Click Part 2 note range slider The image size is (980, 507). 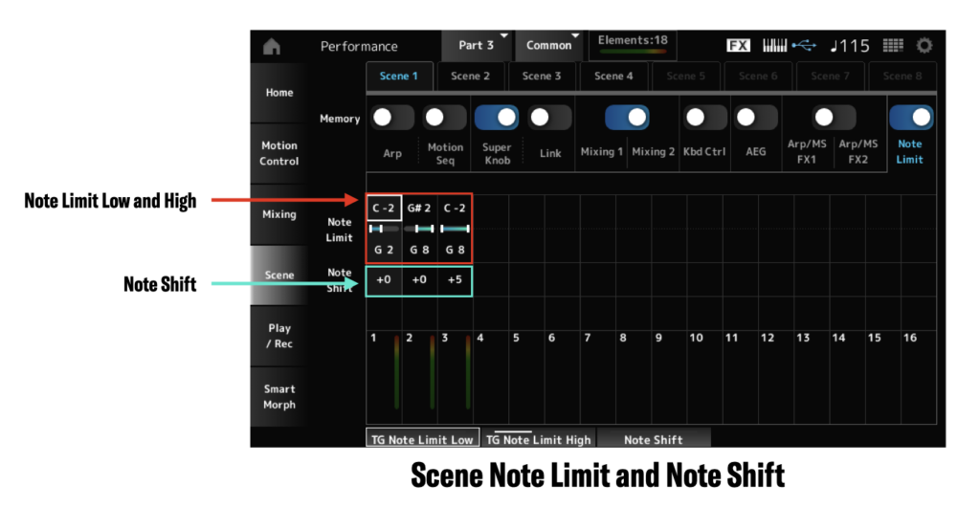pyautogui.click(x=419, y=230)
